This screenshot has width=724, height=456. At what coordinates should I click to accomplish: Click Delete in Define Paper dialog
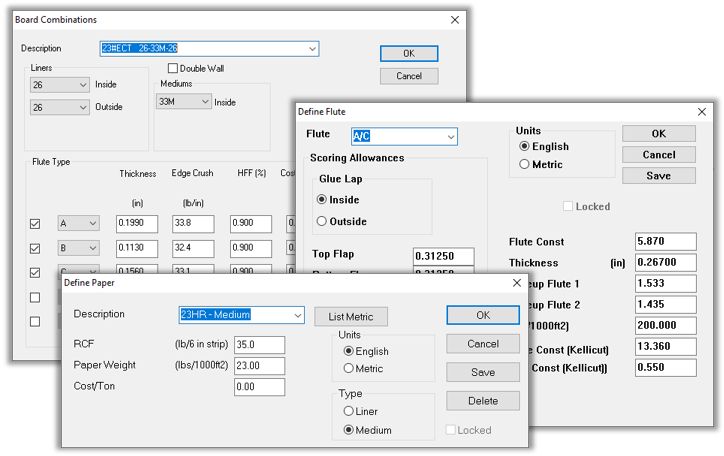[x=482, y=401]
